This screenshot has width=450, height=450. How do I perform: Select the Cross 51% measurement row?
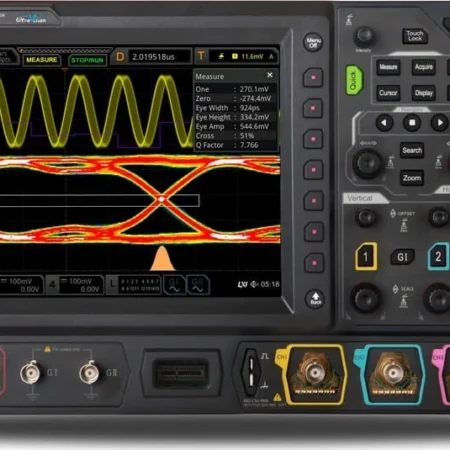[235, 136]
